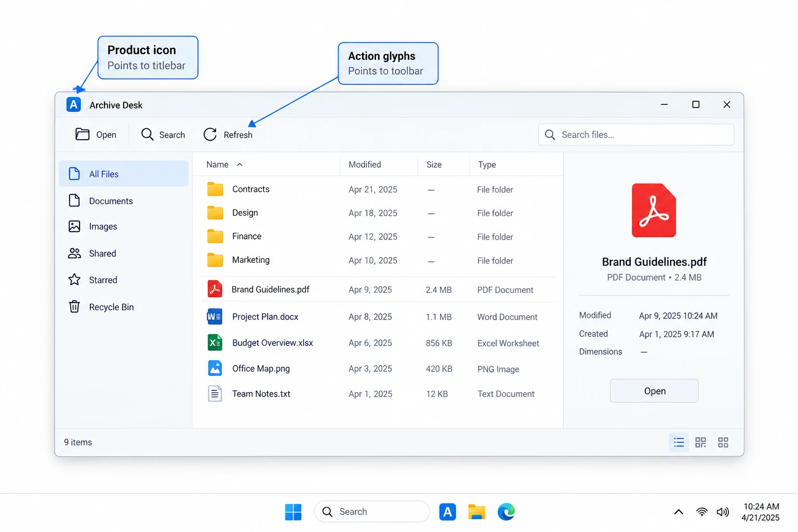Image resolution: width=798 pixels, height=532 pixels.
Task: Click the large PDF thumbnail in preview pane
Action: coord(654,210)
